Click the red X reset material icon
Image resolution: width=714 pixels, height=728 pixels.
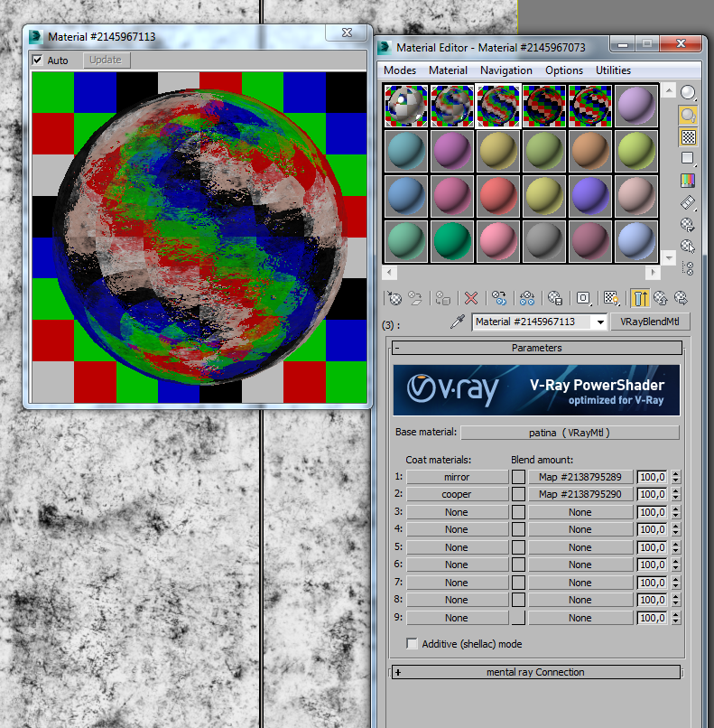pos(471,298)
